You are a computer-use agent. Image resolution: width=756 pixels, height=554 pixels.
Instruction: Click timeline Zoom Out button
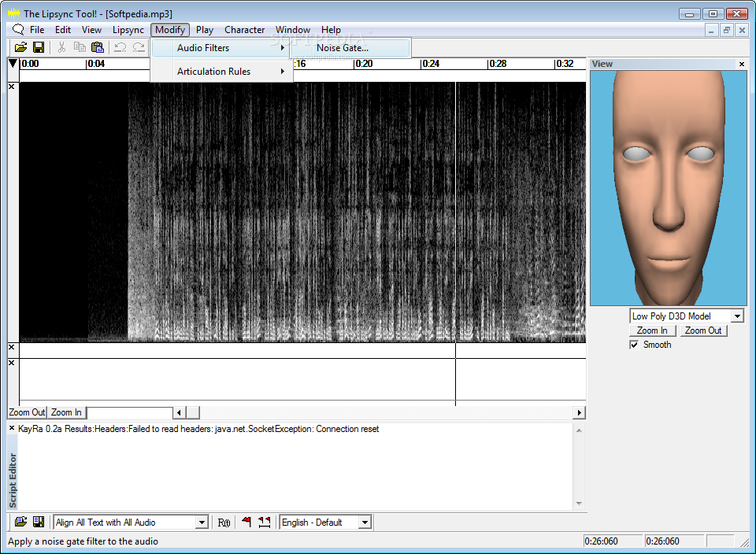click(27, 412)
